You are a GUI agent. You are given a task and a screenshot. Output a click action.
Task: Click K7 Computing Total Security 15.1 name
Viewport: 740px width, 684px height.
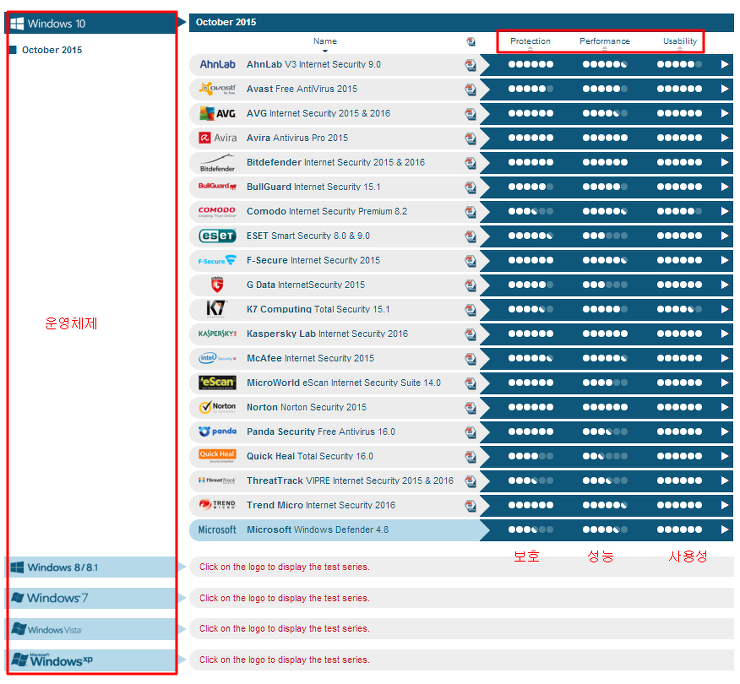(318, 309)
